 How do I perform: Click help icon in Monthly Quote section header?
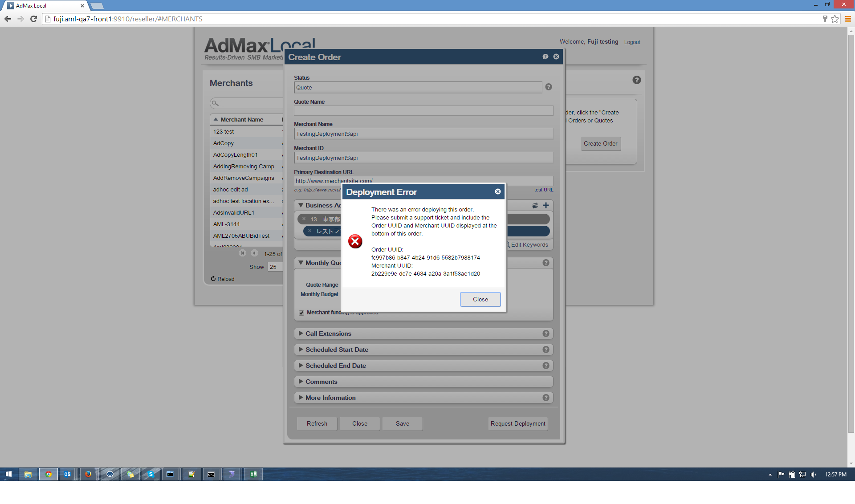coord(546,263)
